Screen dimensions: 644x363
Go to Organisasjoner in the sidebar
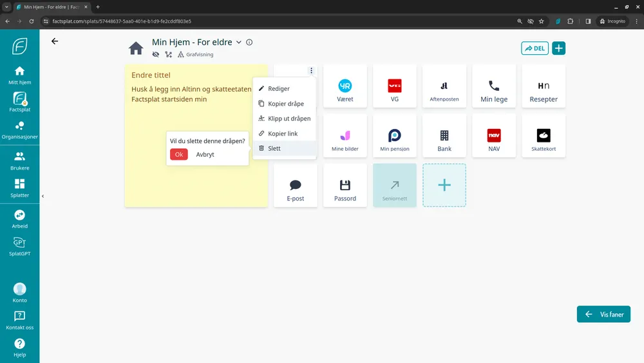(19, 130)
